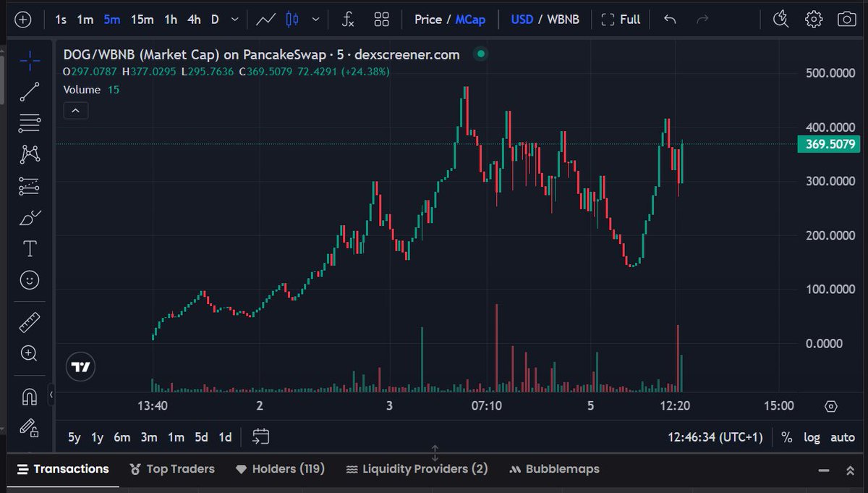The width and height of the screenshot is (868, 493).
Task: Set range to 1m at bottom
Action: pyautogui.click(x=176, y=437)
